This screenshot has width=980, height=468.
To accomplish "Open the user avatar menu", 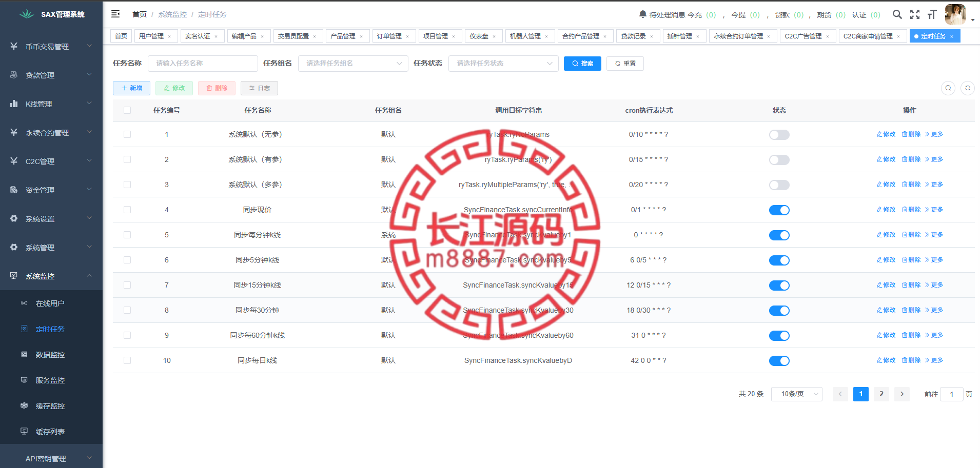I will (955, 14).
